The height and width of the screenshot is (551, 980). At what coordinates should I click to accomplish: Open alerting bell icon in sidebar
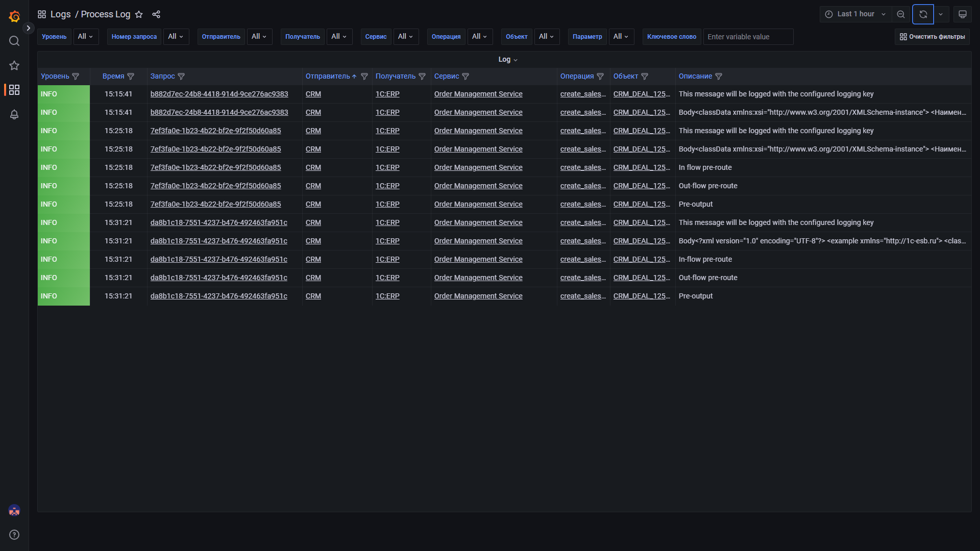pyautogui.click(x=14, y=114)
